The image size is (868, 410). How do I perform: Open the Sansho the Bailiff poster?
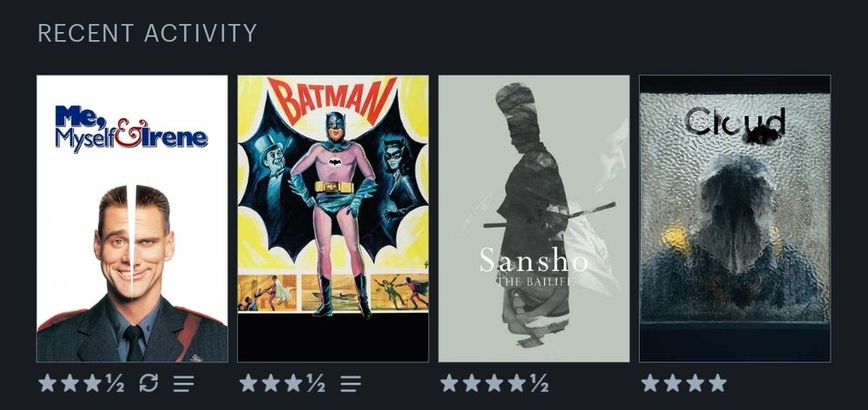534,219
